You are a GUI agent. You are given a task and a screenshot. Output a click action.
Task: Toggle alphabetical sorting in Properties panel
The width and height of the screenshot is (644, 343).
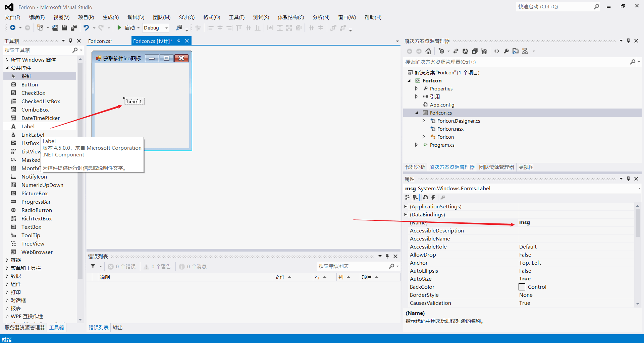[x=416, y=198]
